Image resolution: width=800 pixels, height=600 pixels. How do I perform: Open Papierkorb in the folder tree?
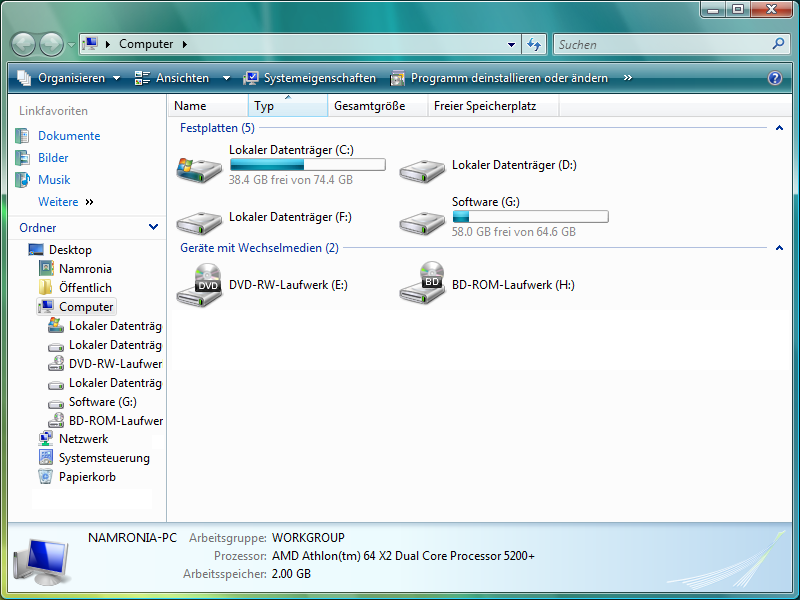click(x=90, y=476)
